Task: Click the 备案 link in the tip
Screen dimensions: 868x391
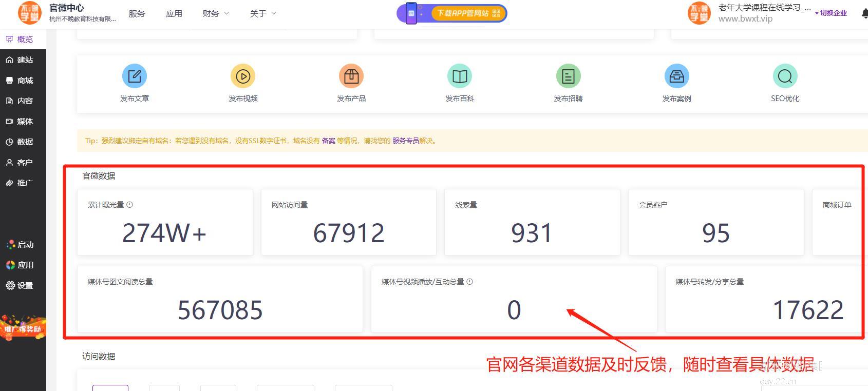Action: click(x=328, y=141)
